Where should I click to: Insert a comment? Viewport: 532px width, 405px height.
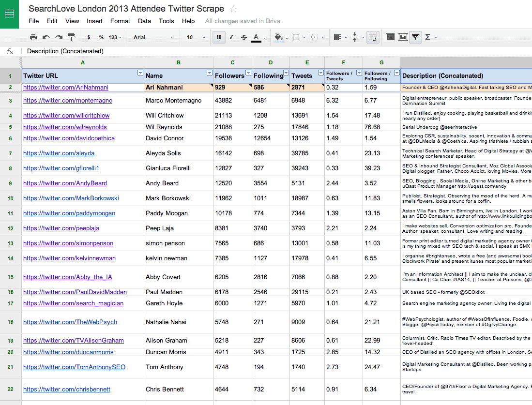tap(391, 37)
